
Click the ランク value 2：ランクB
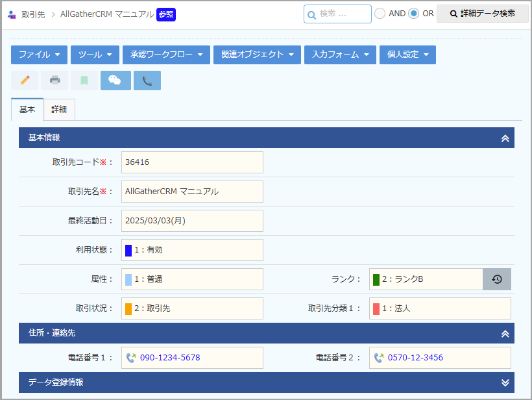pyautogui.click(x=402, y=279)
